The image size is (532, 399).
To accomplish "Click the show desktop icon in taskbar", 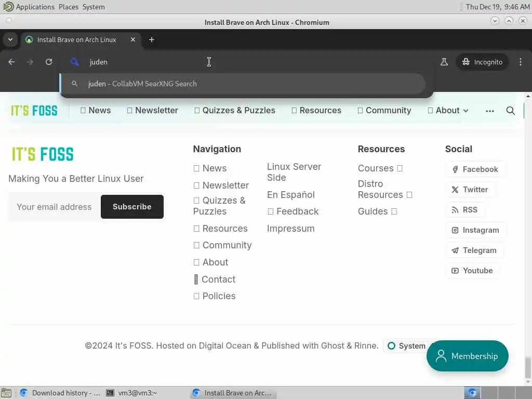I will 6,393.
